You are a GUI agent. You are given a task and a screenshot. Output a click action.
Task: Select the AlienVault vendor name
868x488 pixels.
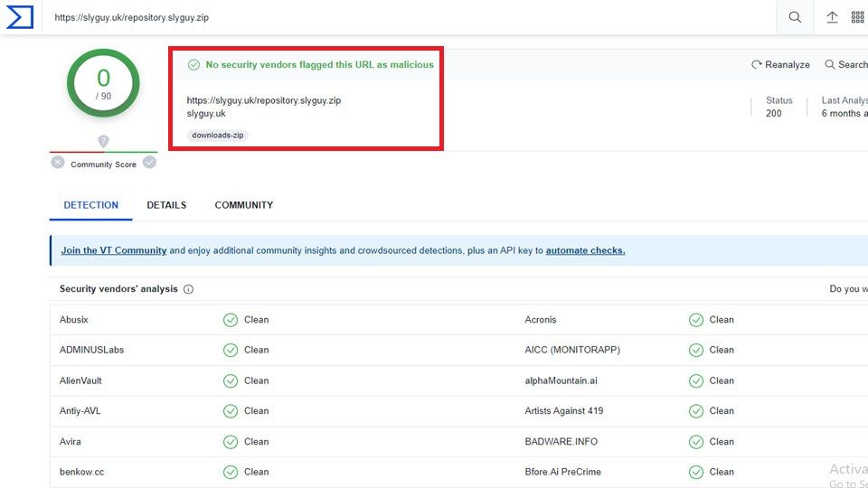point(80,381)
